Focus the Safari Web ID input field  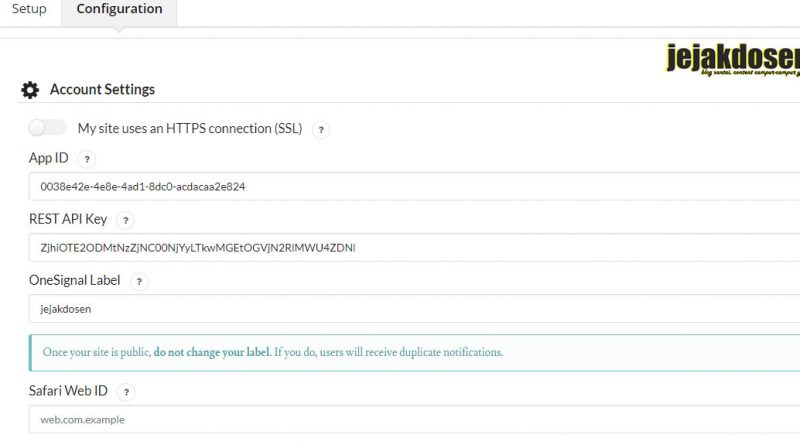click(414, 419)
